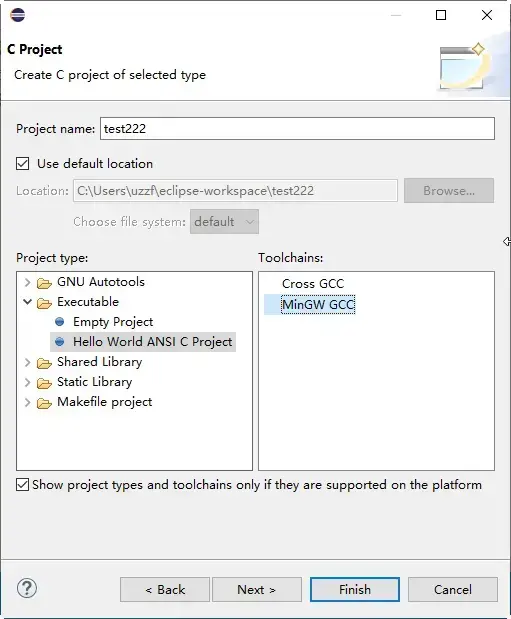Open the help question mark icon
The width and height of the screenshot is (511, 619).
[x=27, y=588]
